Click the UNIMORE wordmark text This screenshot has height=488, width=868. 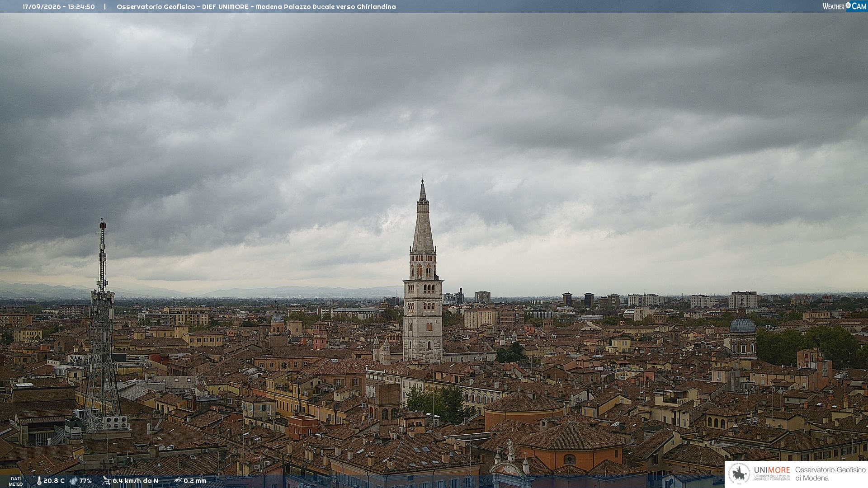pyautogui.click(x=772, y=470)
